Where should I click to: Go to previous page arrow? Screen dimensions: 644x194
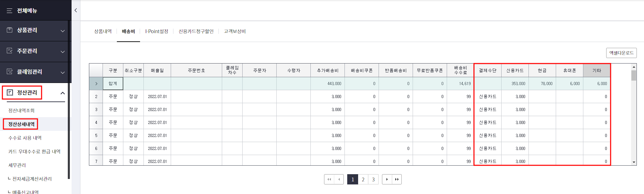click(x=339, y=179)
